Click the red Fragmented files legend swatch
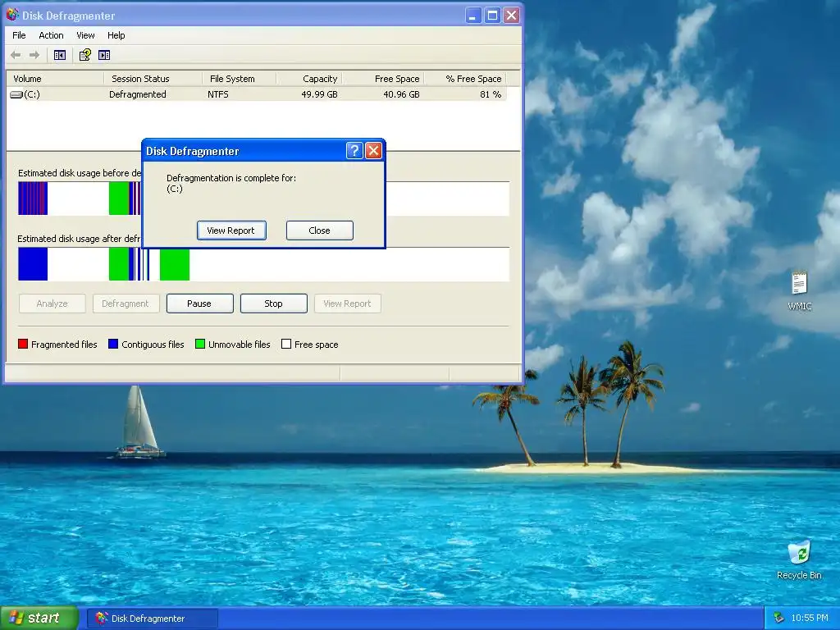The image size is (840, 630). click(x=22, y=344)
